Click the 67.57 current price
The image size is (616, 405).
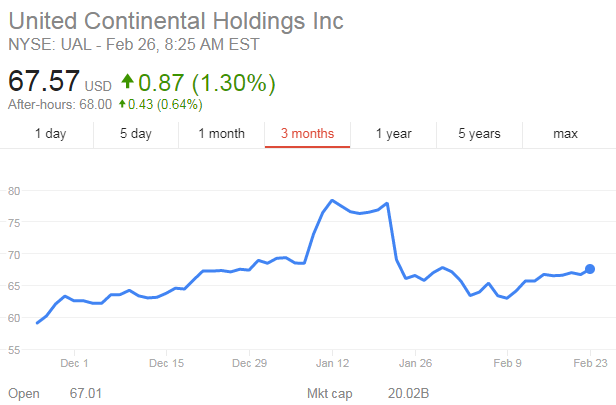[x=44, y=81]
